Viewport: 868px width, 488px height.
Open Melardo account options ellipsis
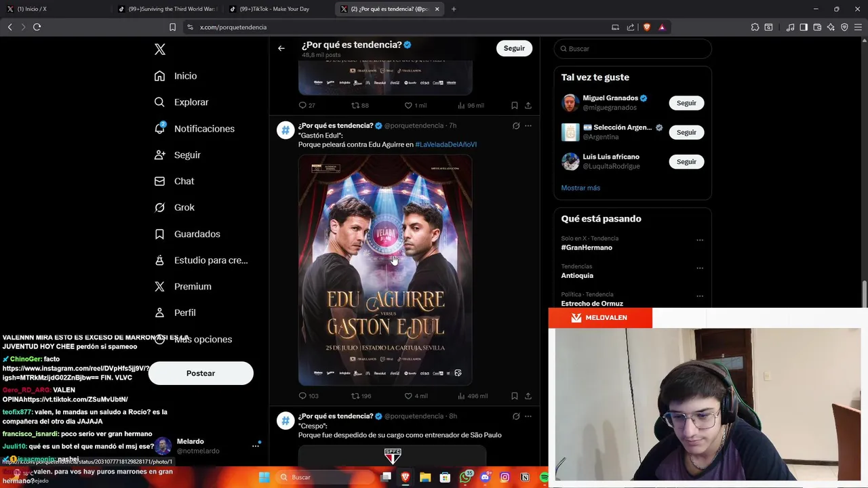tap(256, 446)
